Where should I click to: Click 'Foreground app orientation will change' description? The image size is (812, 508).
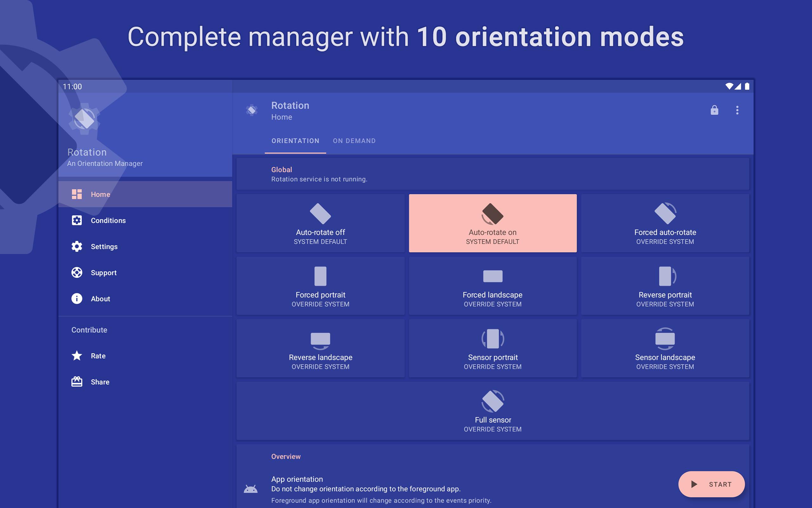click(x=381, y=500)
